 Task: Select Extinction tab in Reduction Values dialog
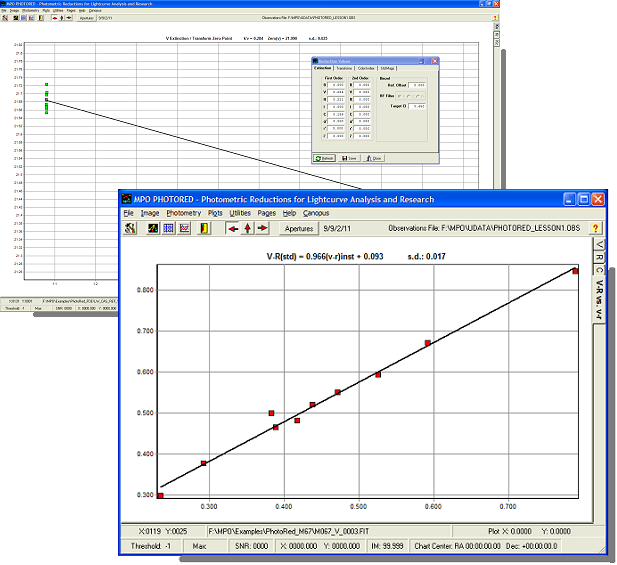(323, 68)
